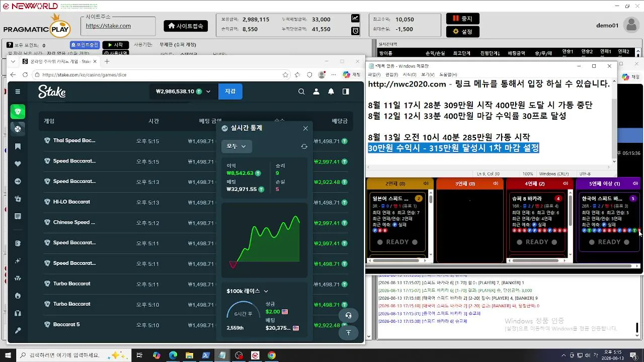Open the Favorites heart sidebar icon
Screen dimensions: 644x362
pos(18,164)
